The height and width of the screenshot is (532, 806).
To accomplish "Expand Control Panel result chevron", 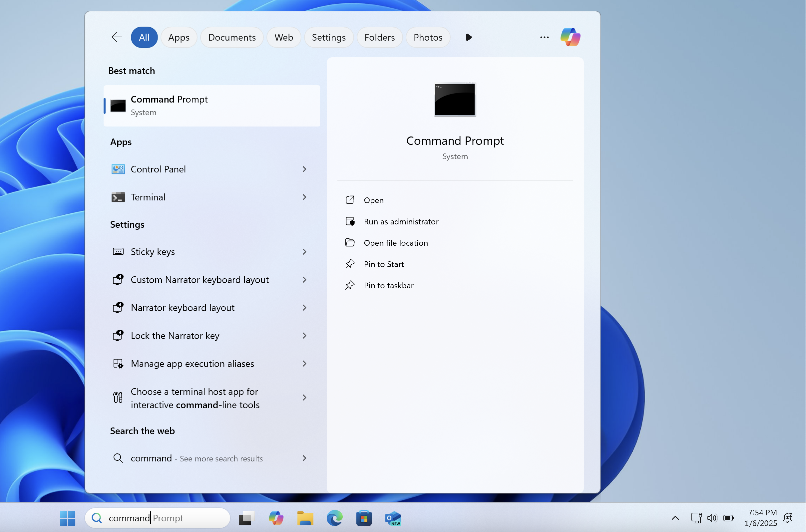I will (x=304, y=169).
